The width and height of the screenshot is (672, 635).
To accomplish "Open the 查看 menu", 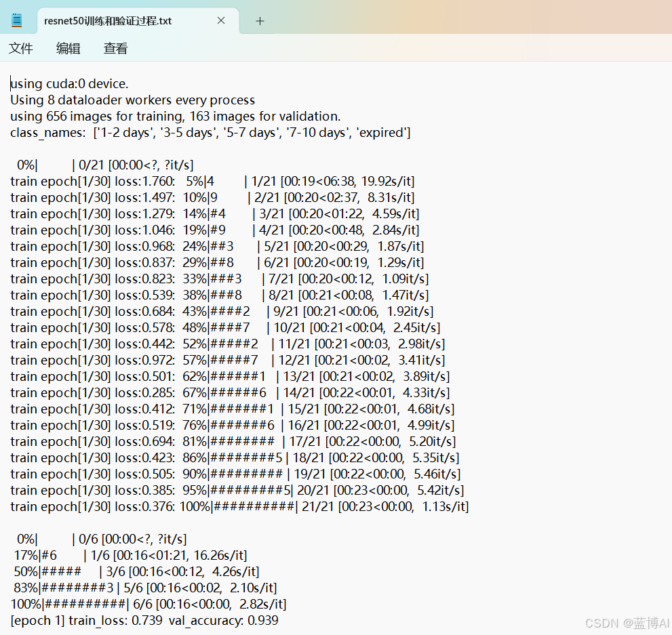I will 116,48.
